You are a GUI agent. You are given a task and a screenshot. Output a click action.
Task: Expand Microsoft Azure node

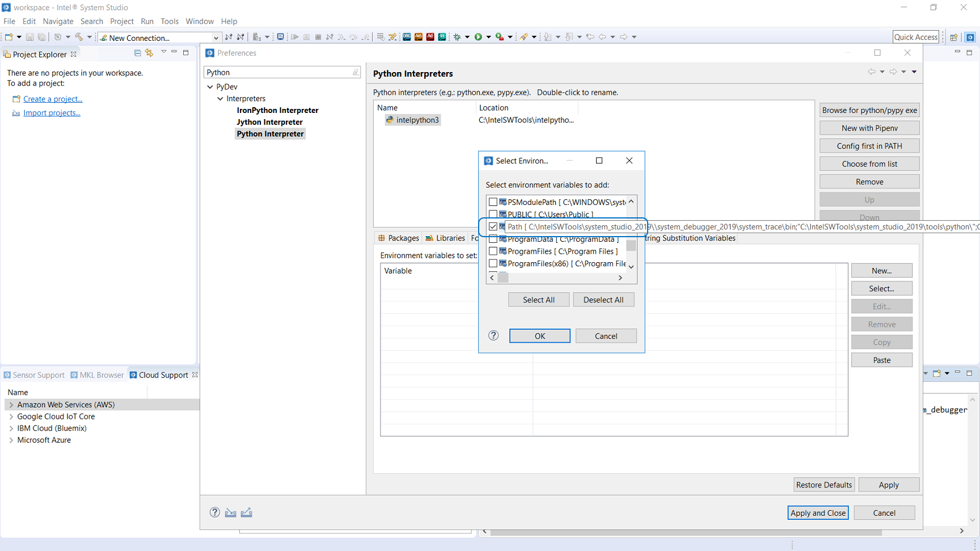click(x=11, y=440)
